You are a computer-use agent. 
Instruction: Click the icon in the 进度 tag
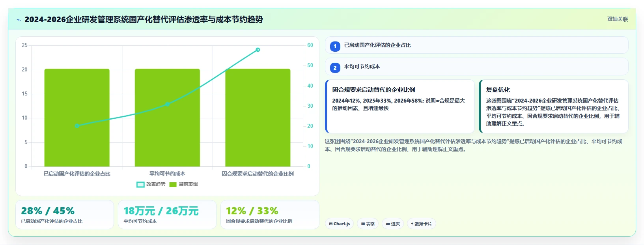tap(388, 224)
